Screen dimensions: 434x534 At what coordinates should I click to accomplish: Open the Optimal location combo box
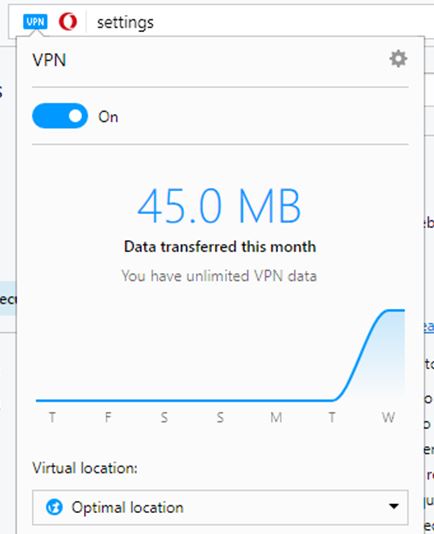pos(220,507)
